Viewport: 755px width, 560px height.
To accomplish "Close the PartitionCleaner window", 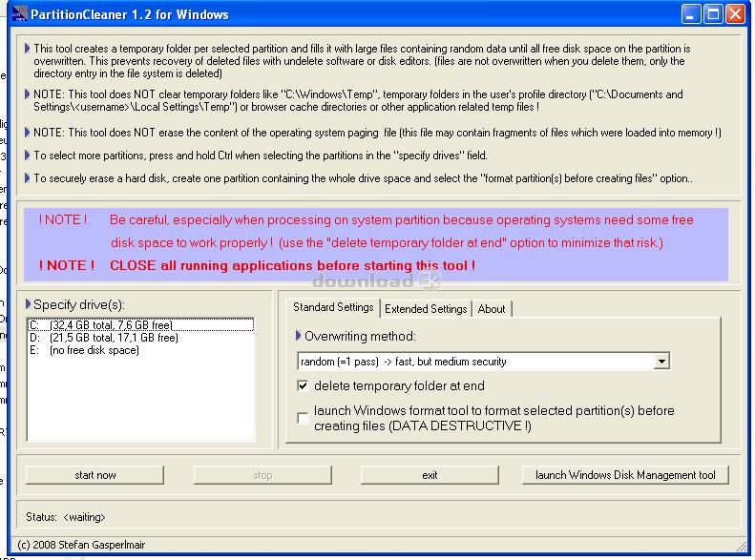I will click(x=735, y=14).
